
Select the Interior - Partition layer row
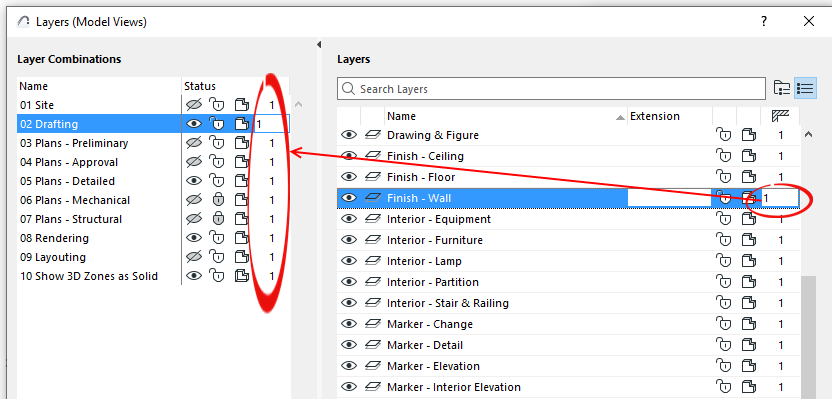click(x=568, y=282)
